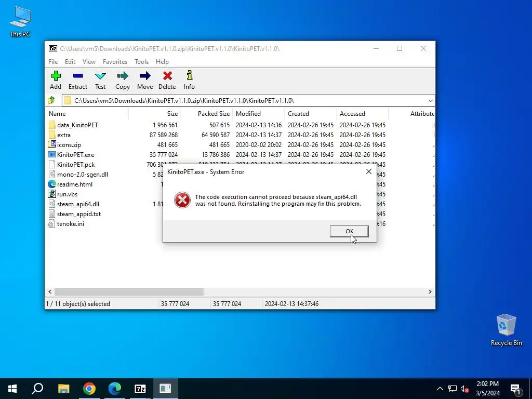Click the network tray icon

[453, 389]
